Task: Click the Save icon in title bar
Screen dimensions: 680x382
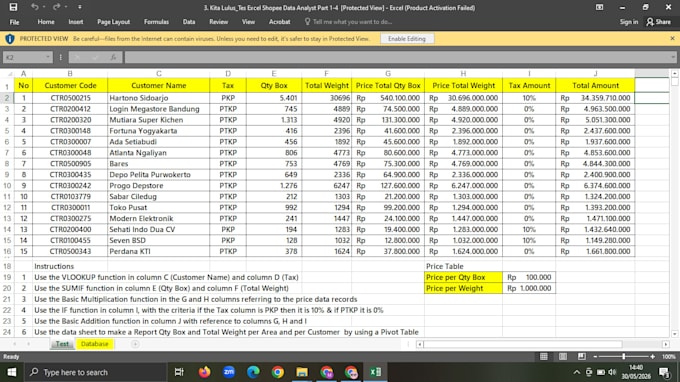Action: [13, 7]
